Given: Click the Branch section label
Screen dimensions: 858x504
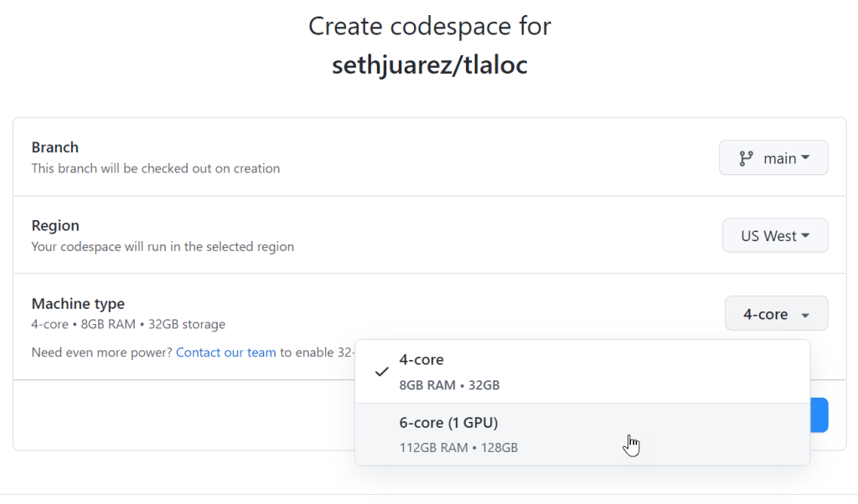Looking at the screenshot, I should 55,147.
